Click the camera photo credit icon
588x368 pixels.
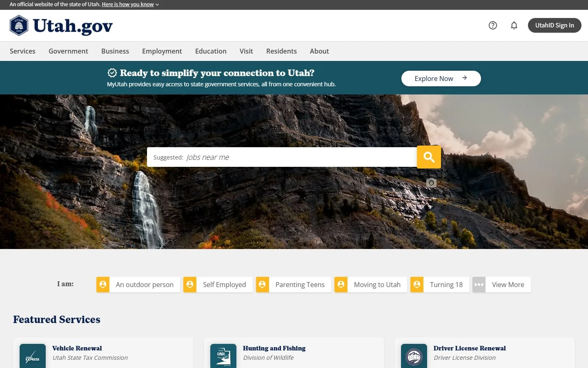(x=431, y=183)
